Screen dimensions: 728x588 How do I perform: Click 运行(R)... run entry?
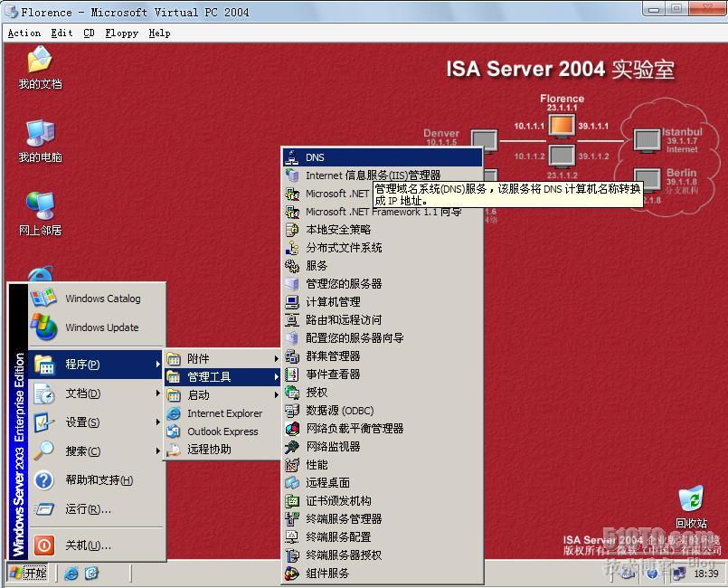coord(97,509)
